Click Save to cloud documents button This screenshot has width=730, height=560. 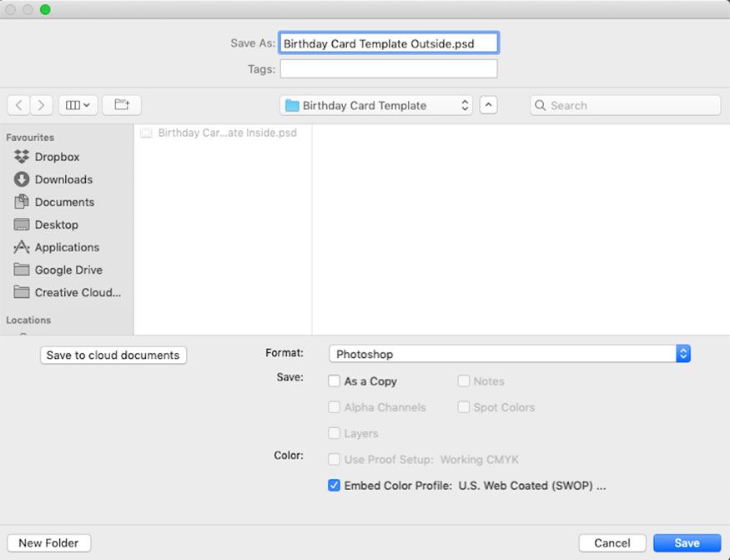click(x=113, y=355)
